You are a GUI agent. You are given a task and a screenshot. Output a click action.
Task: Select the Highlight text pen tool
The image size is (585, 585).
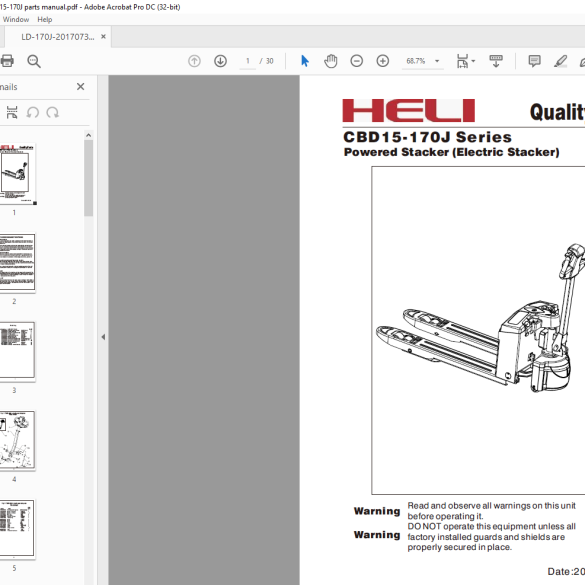(560, 61)
